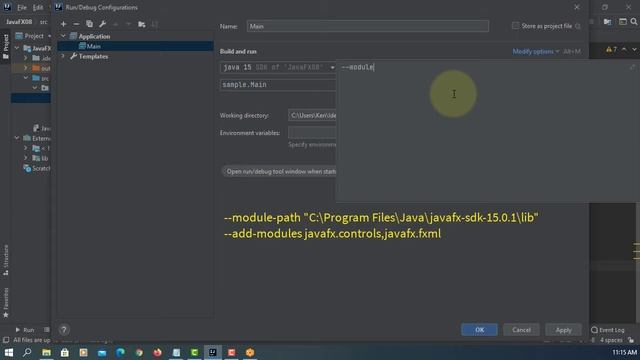Open the Structure tool window side tab
640x360 pixels.
[x=6, y=260]
